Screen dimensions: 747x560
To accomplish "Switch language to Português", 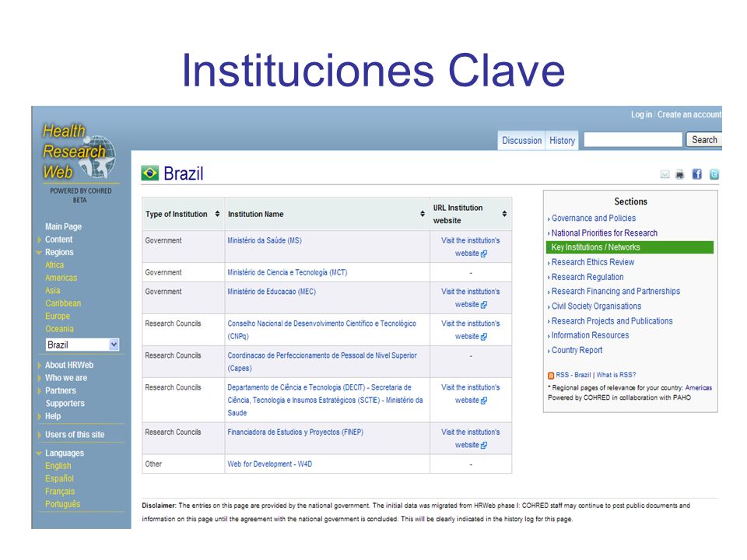I will [x=62, y=504].
